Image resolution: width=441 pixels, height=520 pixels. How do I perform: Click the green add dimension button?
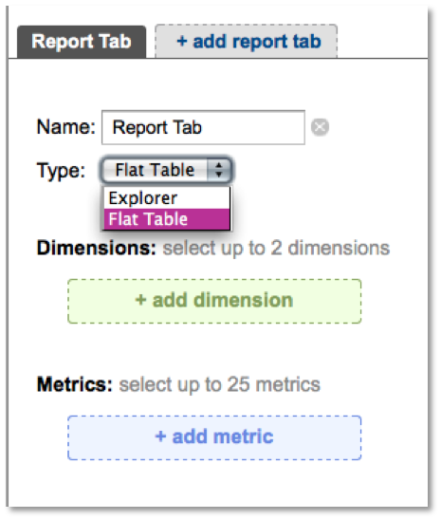tap(214, 301)
